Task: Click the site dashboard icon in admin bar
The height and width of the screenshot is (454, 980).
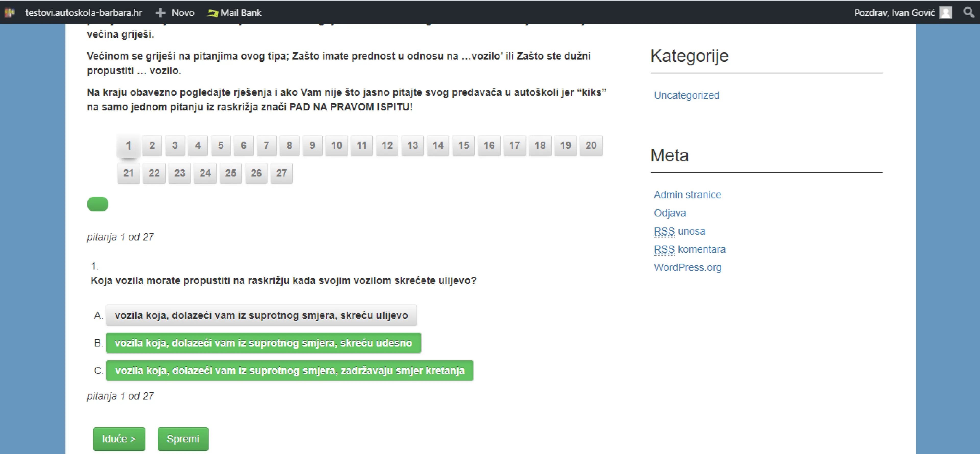Action: pos(9,12)
